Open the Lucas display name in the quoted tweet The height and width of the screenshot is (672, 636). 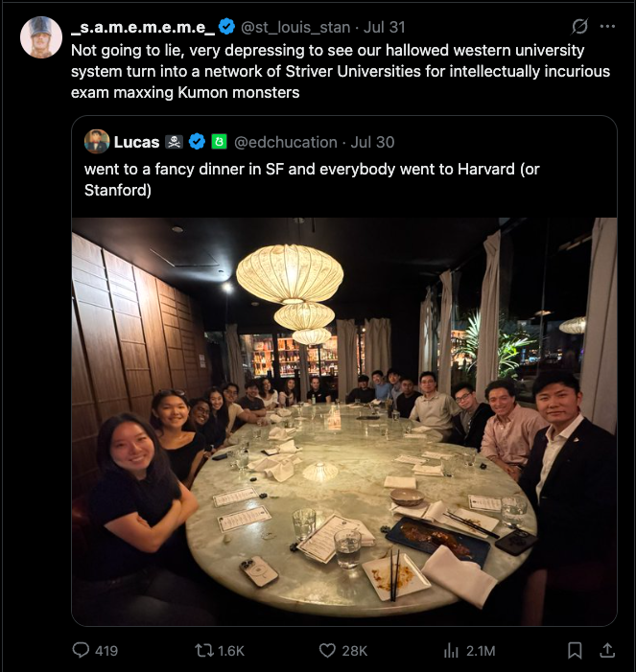click(x=137, y=142)
